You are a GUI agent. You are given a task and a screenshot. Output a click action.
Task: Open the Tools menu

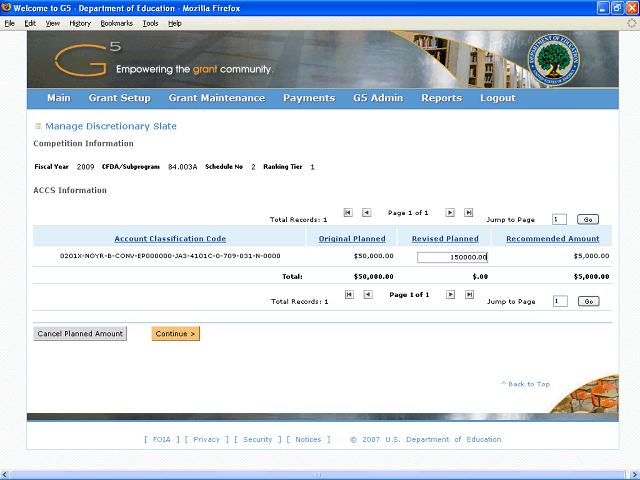point(151,23)
